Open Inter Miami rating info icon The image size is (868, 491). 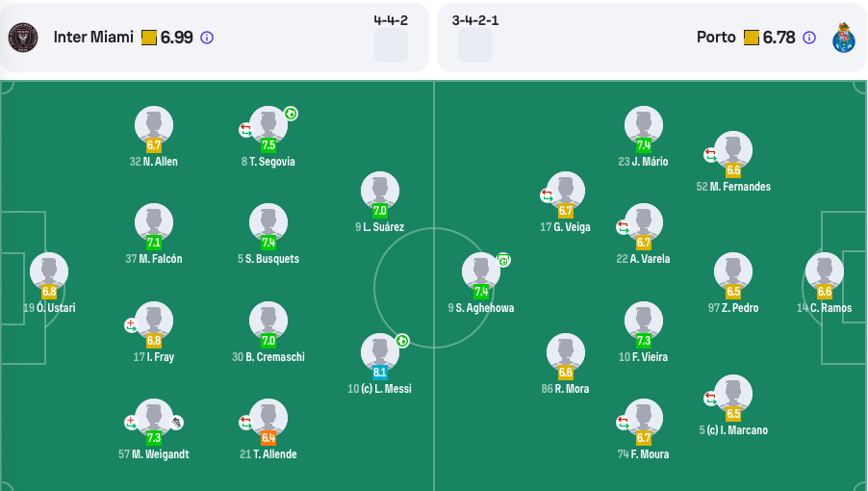207,38
